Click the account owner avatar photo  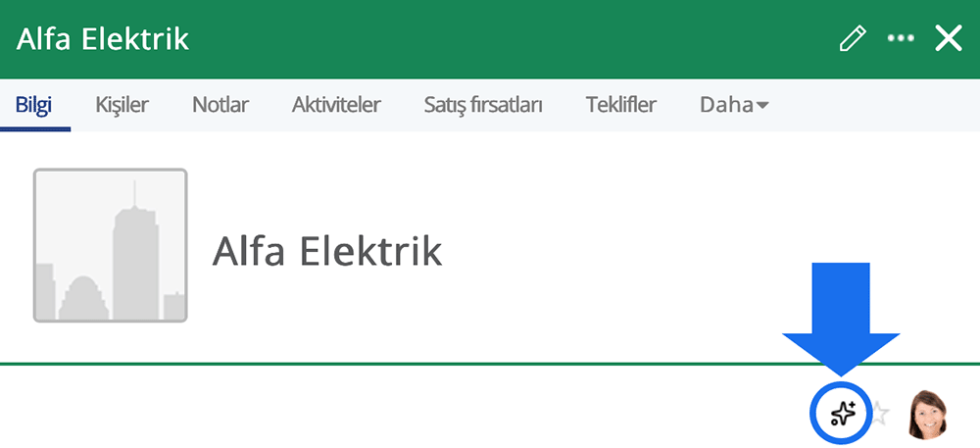click(x=927, y=414)
